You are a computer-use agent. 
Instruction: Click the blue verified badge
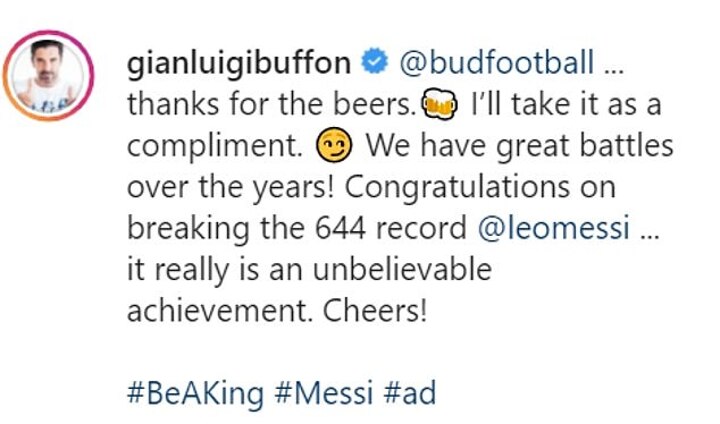(372, 64)
